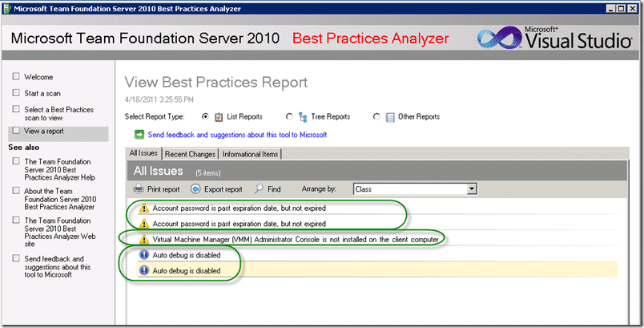Click the Export report arrow icon
The height and width of the screenshot is (328, 644).
click(195, 189)
